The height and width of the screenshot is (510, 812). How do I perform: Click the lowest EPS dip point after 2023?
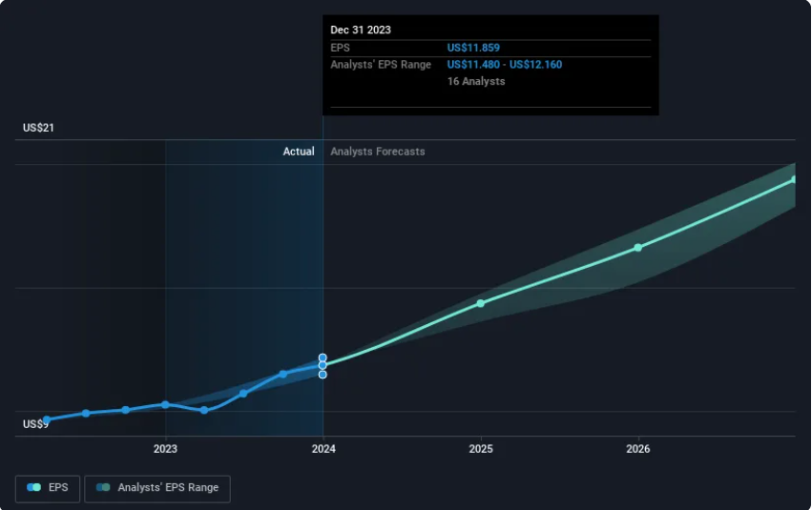click(x=204, y=410)
